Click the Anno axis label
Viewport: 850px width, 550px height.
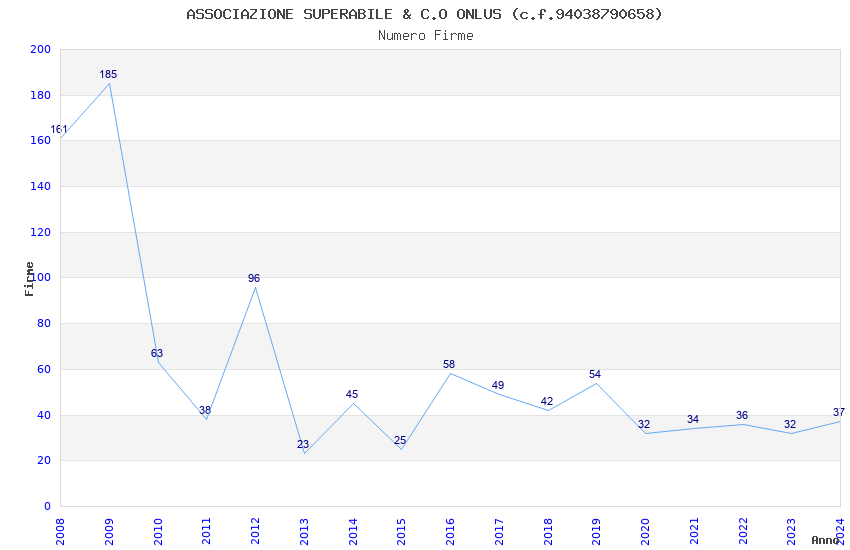825,540
